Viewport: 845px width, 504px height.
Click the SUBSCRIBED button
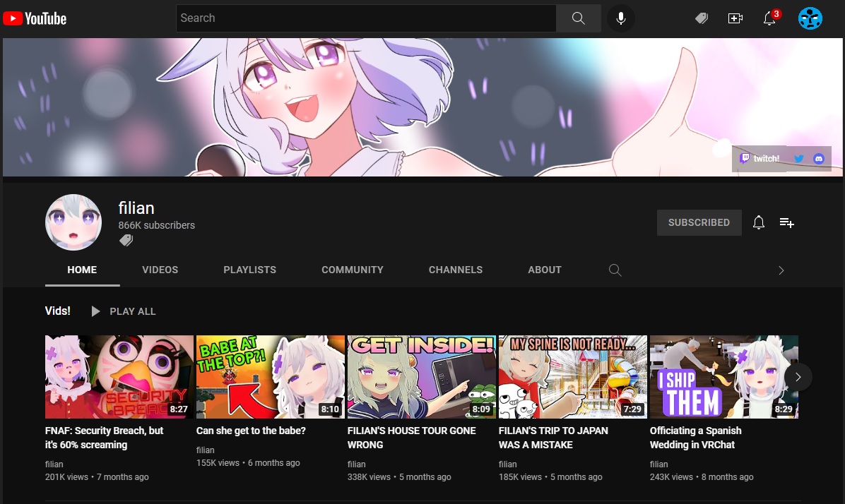[x=699, y=222]
